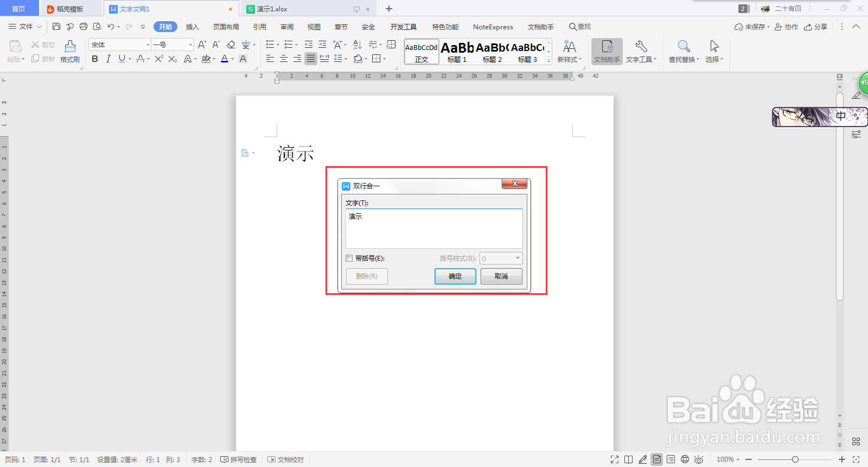
Task: Click 取消 button in dialog
Action: [501, 276]
